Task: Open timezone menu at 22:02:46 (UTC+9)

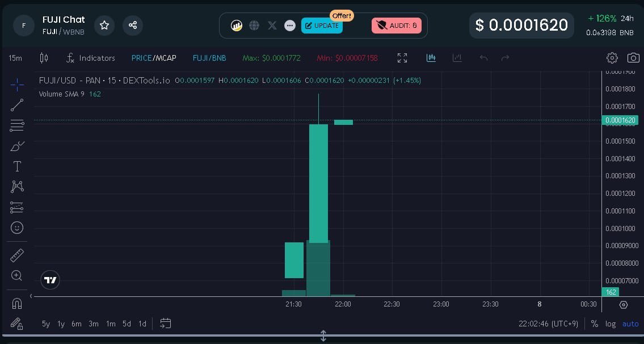Action: point(548,324)
